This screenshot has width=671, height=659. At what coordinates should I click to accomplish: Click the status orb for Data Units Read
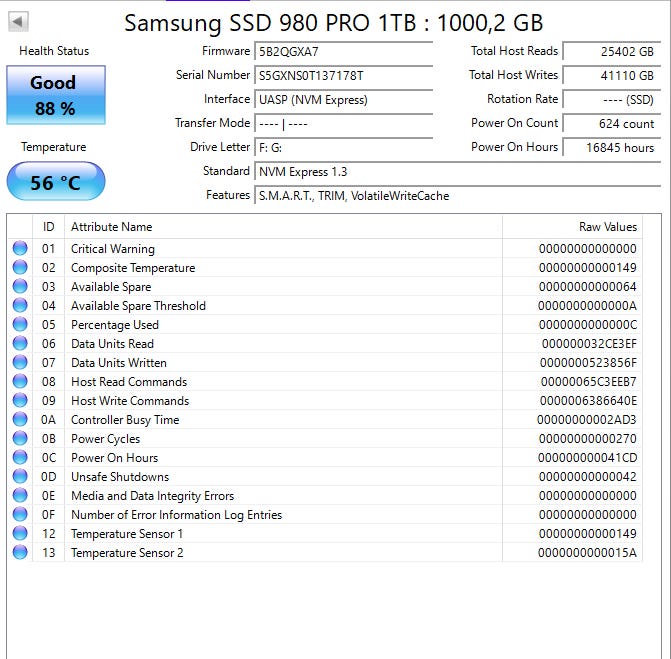(20, 343)
